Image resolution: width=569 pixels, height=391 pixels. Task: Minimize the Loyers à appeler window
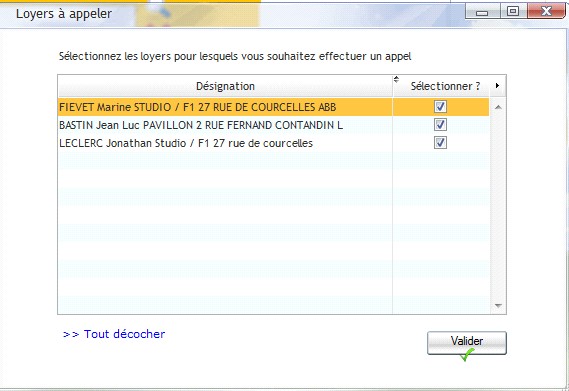(482, 12)
